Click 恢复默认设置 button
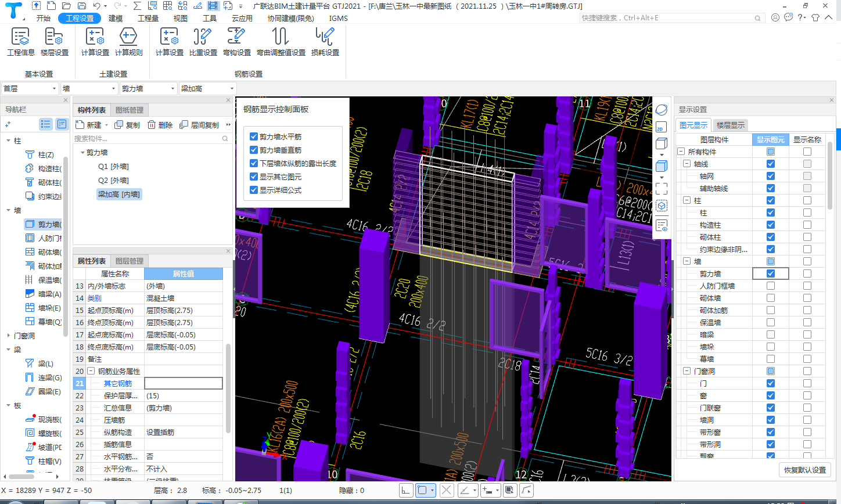The width and height of the screenshot is (841, 504). 805,470
